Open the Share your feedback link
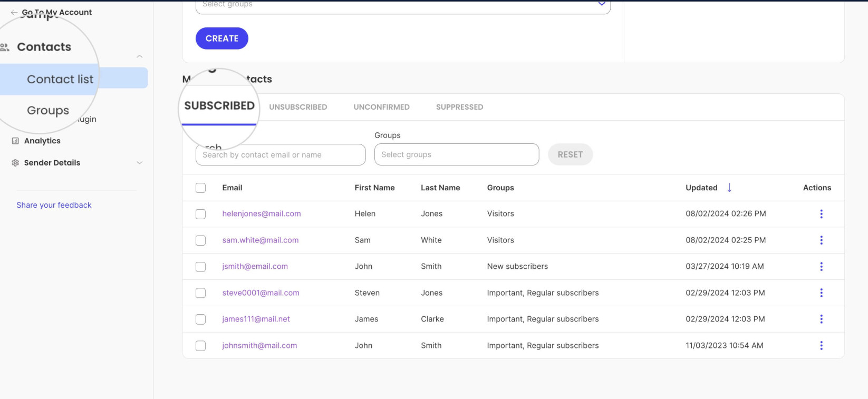This screenshot has width=868, height=399. (54, 205)
